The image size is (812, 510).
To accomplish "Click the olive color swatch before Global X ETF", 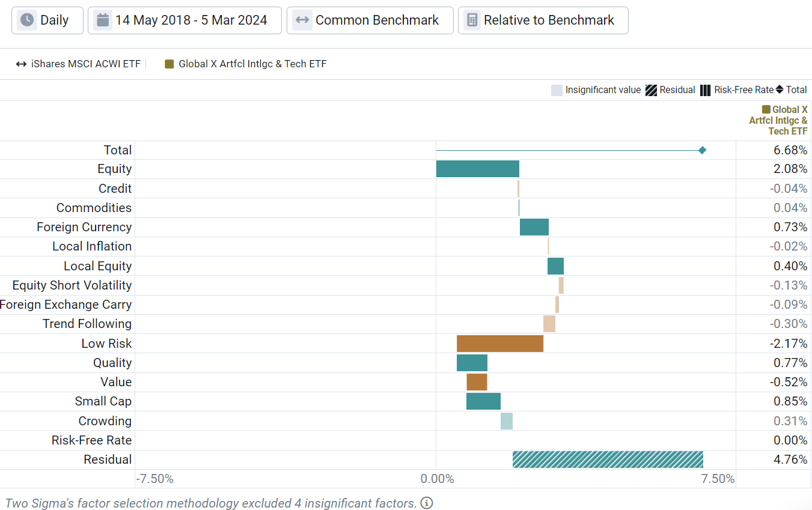I will [x=765, y=109].
